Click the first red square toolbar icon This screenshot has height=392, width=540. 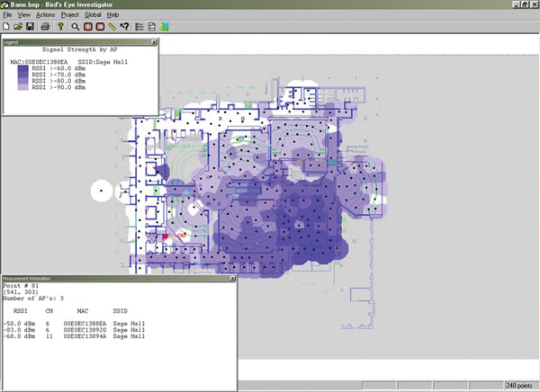point(88,27)
